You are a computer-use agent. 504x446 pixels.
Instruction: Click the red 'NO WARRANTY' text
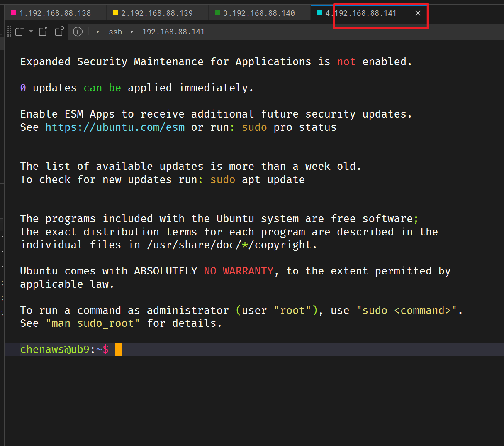click(239, 271)
